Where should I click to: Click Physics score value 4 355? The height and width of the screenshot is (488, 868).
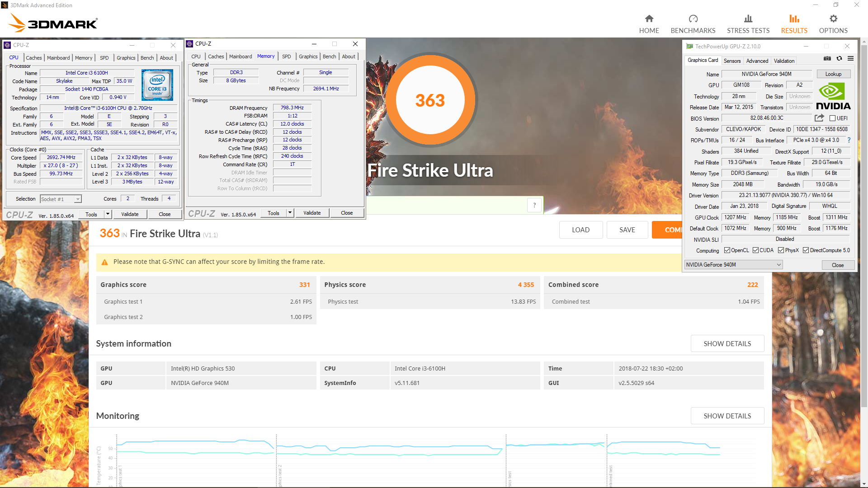click(x=526, y=285)
